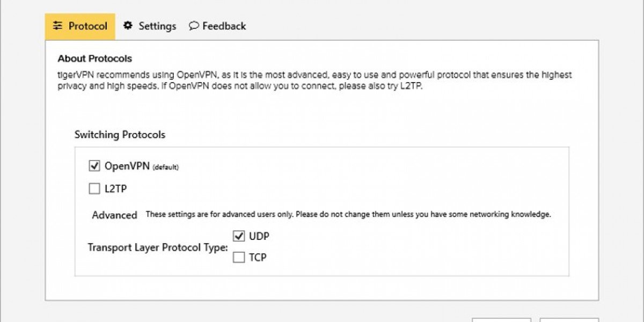The height and width of the screenshot is (322, 644).
Task: Switch to the Protocol tab label
Action: (x=88, y=26)
